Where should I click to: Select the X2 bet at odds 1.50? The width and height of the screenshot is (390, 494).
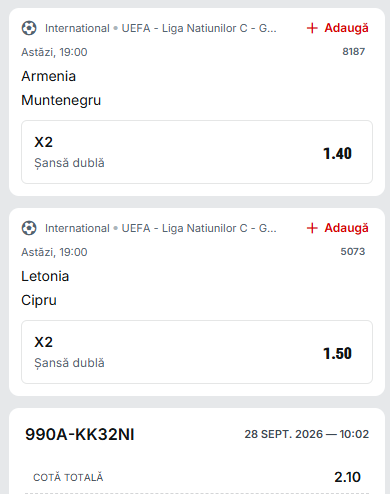pos(197,352)
